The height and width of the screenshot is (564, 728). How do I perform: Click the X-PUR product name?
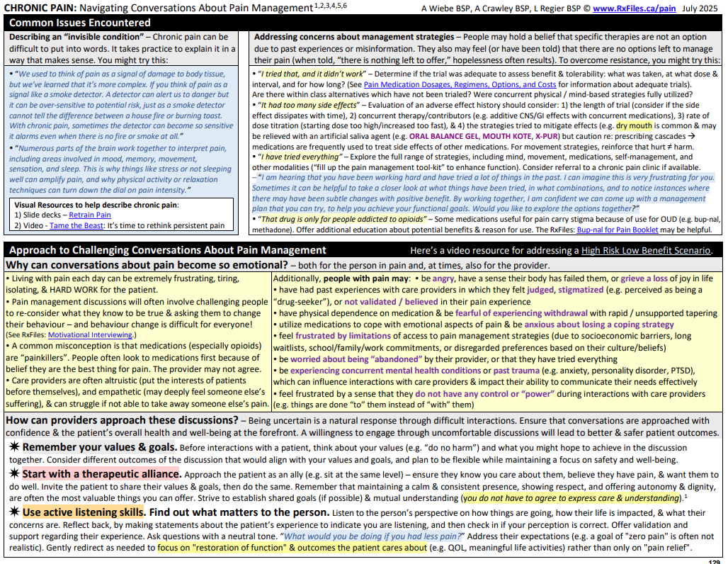[547, 137]
